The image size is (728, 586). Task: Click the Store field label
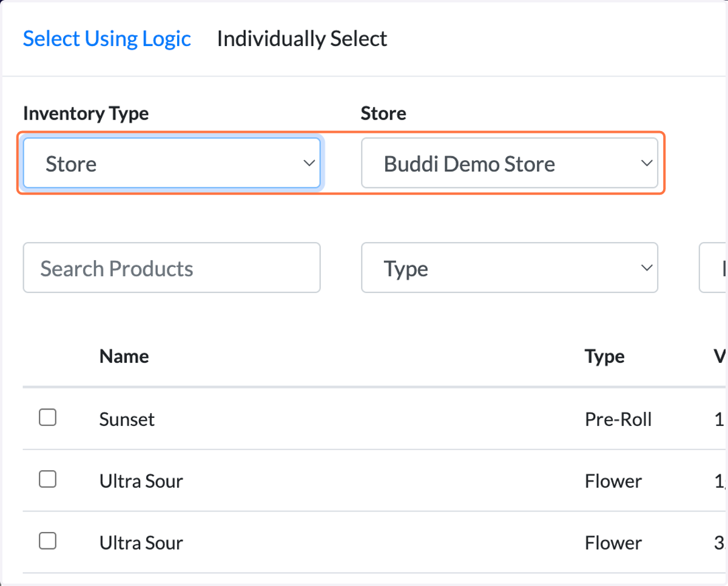point(383,113)
